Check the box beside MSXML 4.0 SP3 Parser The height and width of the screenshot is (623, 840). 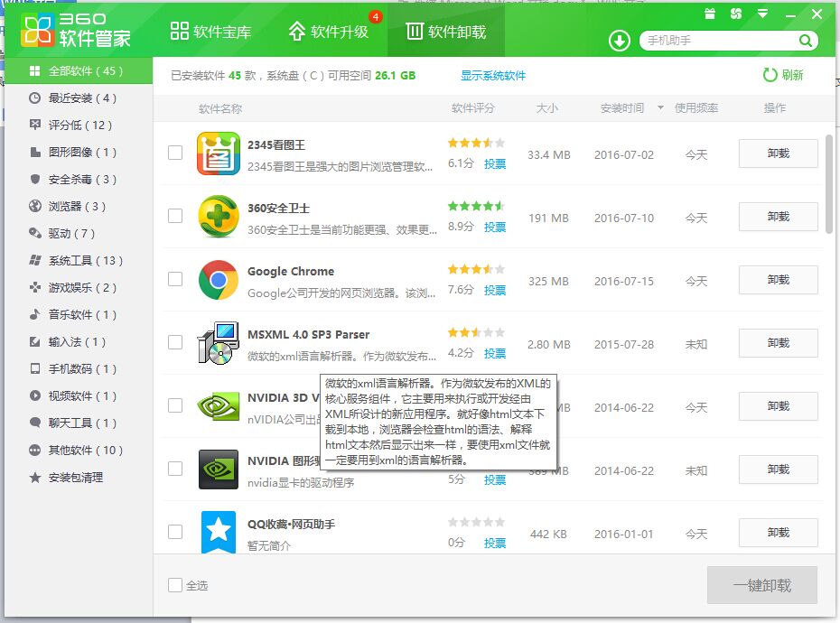pyautogui.click(x=174, y=343)
